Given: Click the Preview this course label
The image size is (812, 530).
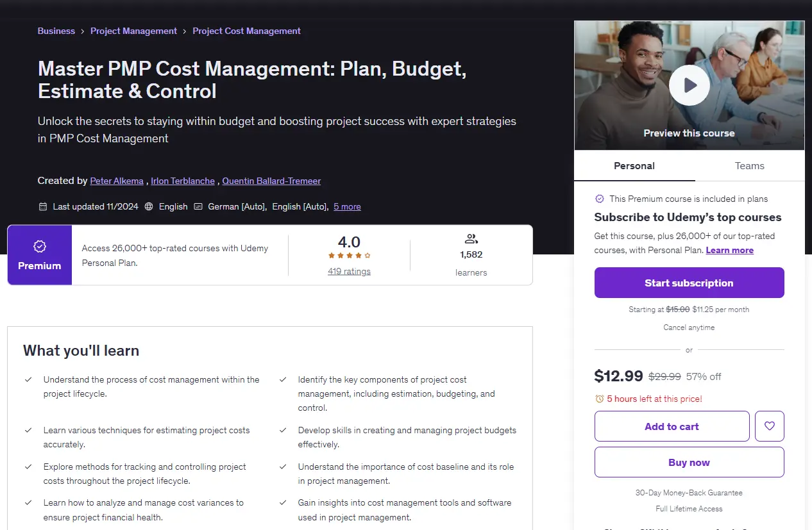Looking at the screenshot, I should click(x=689, y=133).
